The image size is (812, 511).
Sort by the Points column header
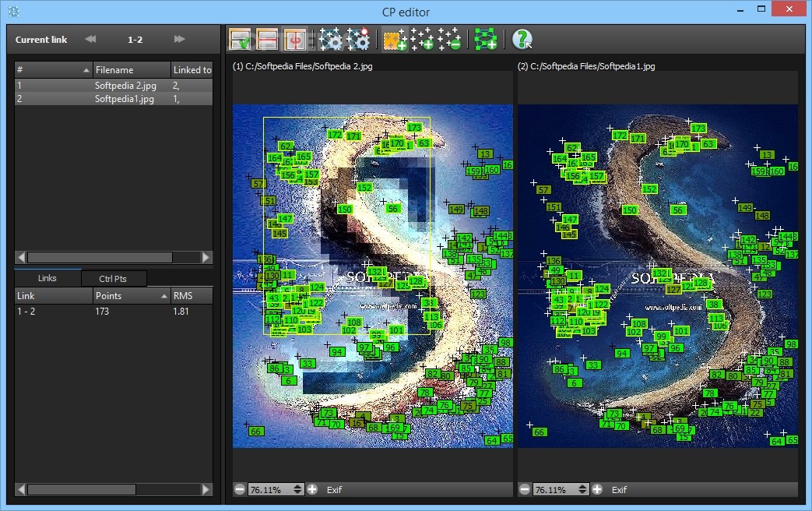tap(132, 295)
